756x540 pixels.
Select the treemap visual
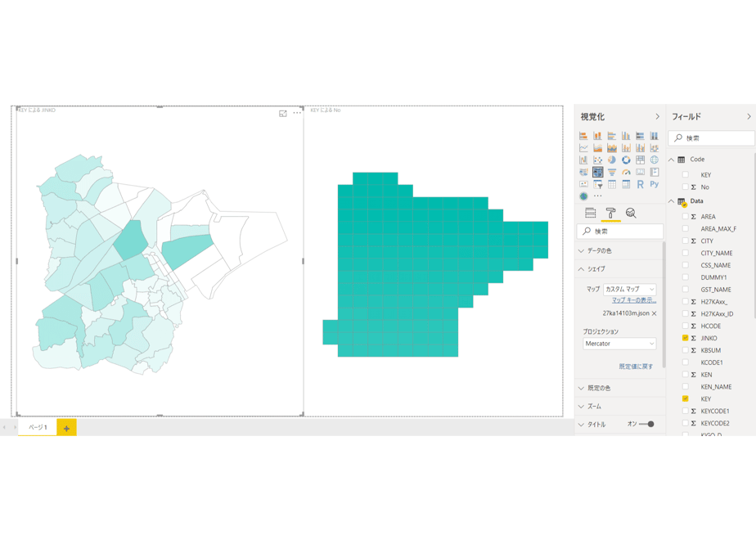[x=641, y=160]
